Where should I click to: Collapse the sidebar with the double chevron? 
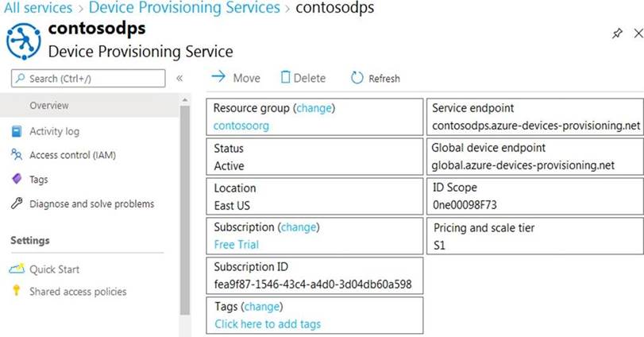[179, 78]
